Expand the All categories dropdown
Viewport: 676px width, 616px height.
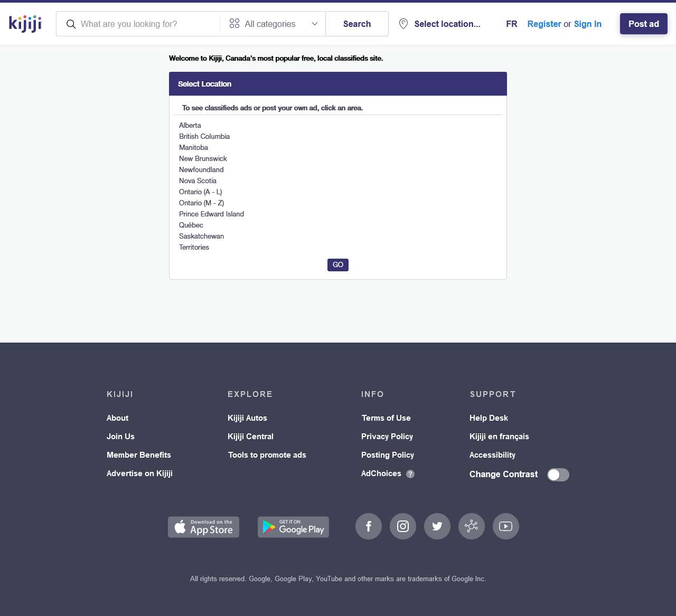tap(273, 24)
